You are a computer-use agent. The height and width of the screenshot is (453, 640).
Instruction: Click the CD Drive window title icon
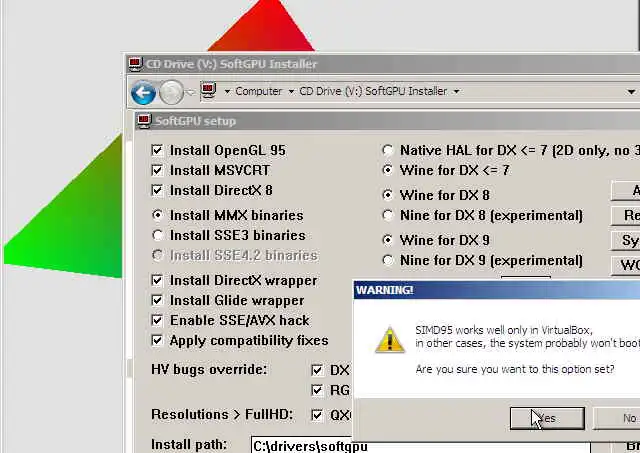click(x=135, y=64)
